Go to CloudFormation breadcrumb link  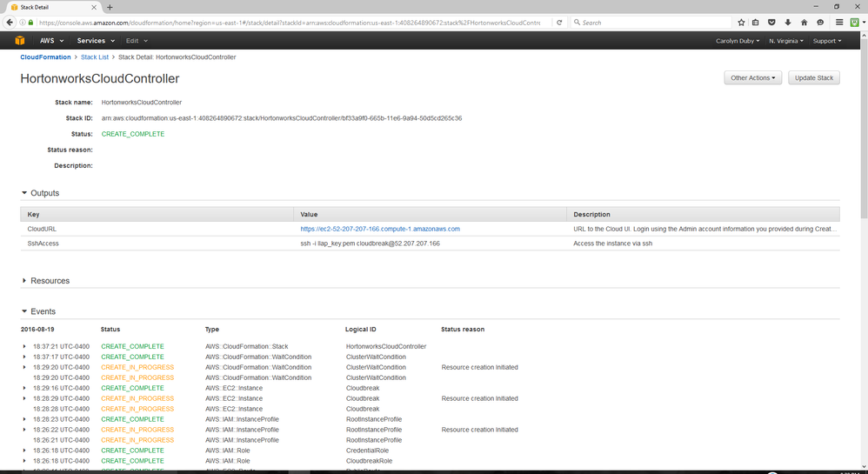[45, 57]
